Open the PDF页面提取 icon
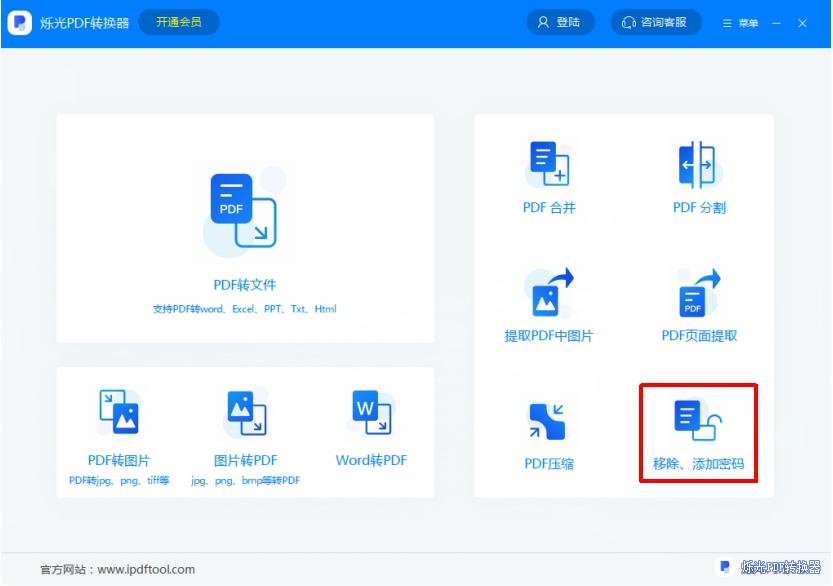 click(699, 293)
